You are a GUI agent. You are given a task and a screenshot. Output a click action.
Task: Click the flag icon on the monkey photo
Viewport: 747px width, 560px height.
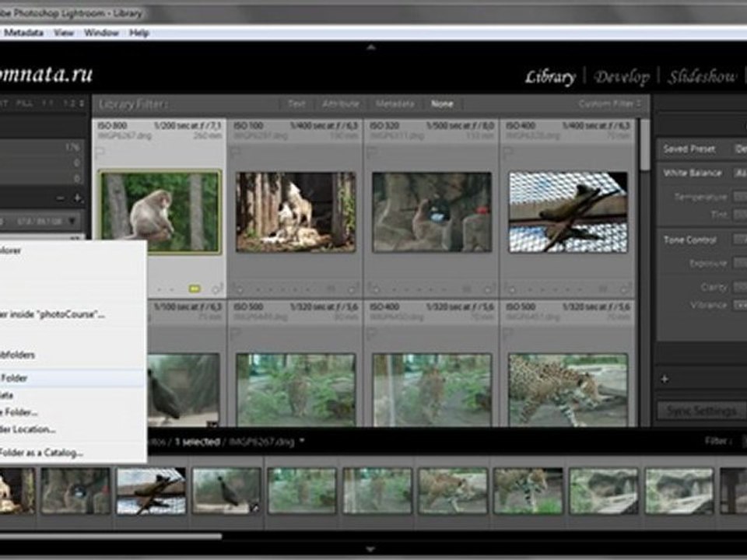tap(100, 153)
